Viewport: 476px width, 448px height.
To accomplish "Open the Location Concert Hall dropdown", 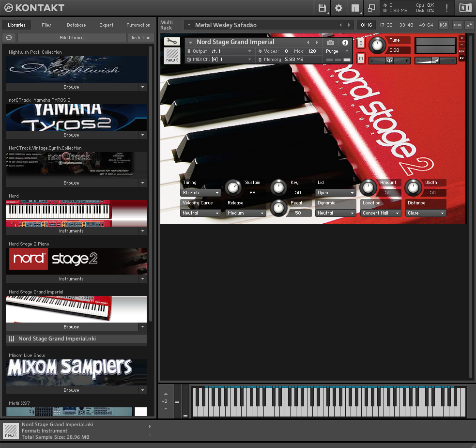I will 381,213.
